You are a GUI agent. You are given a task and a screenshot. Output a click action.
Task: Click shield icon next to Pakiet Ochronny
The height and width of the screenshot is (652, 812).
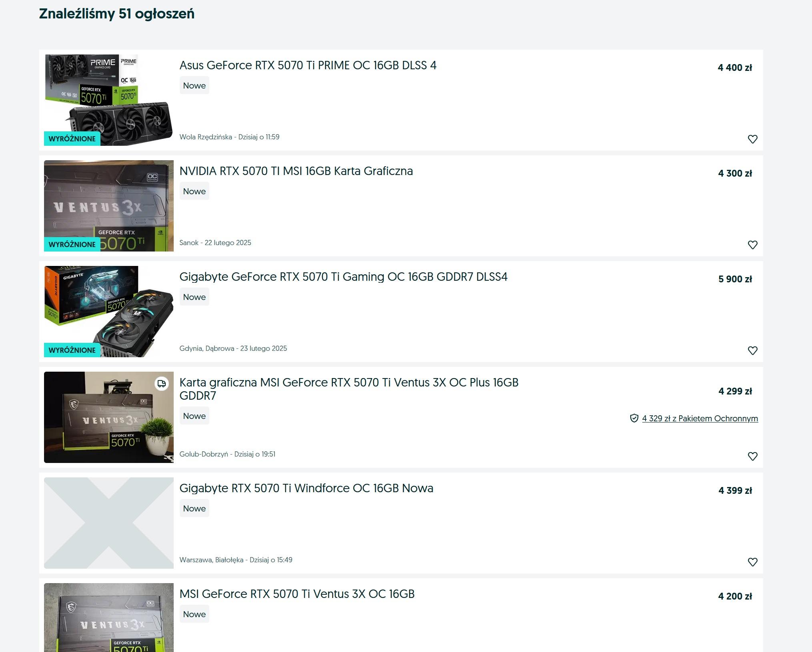pyautogui.click(x=634, y=419)
